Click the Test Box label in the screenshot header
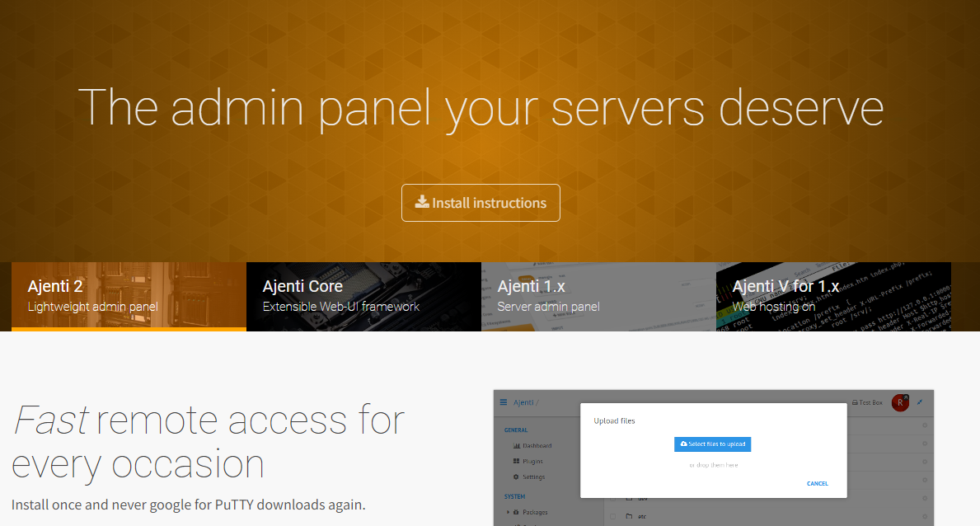The width and height of the screenshot is (980, 526). [x=868, y=403]
